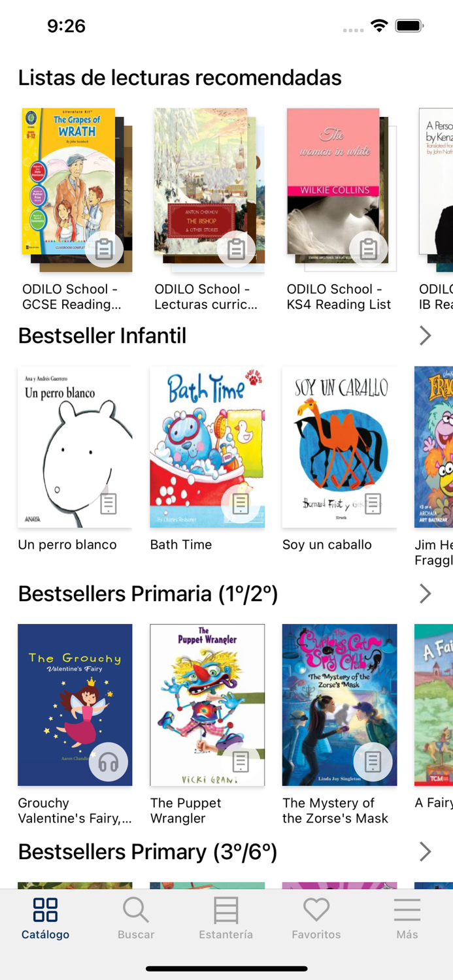This screenshot has height=980, width=453.
Task: Tap the ebook icon on Bath Time cover
Action: (241, 504)
